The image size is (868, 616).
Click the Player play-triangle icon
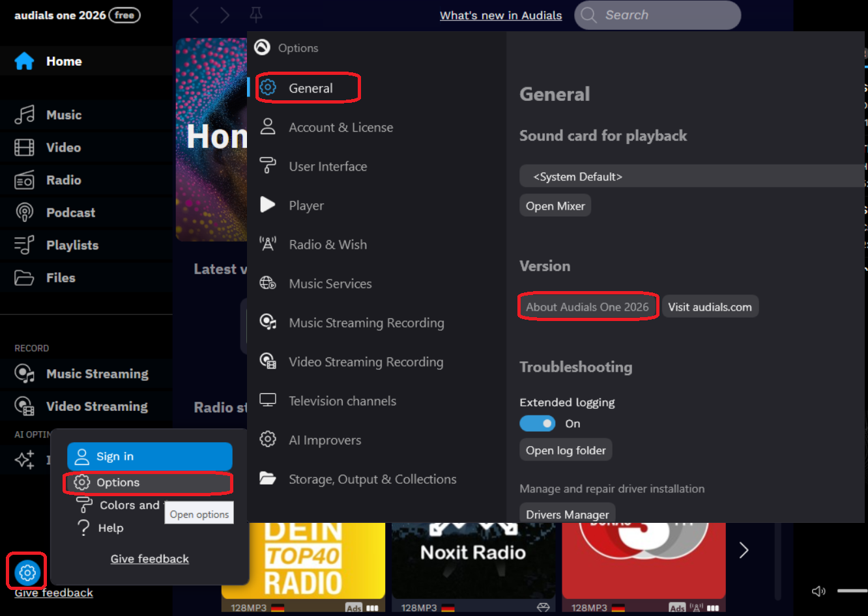click(268, 205)
